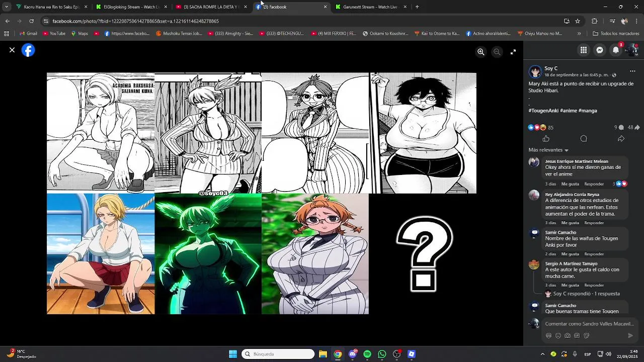Open the emoji picker in comment box
Image resolution: width=644 pixels, height=362 pixels.
pos(558,335)
